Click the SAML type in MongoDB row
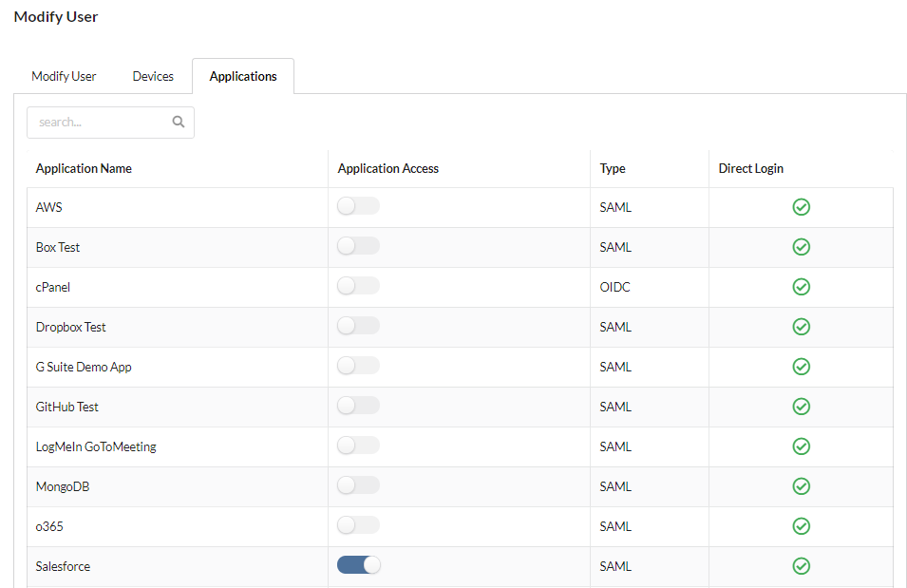This screenshot has width=907, height=588. (615, 486)
